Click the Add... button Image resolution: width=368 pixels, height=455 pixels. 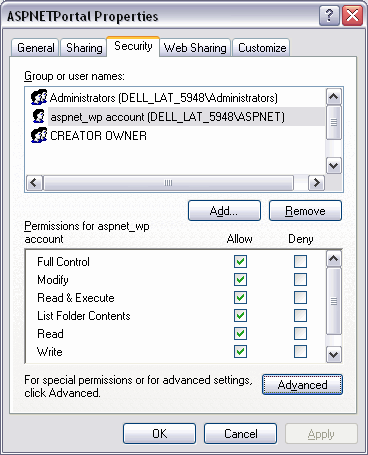point(224,211)
